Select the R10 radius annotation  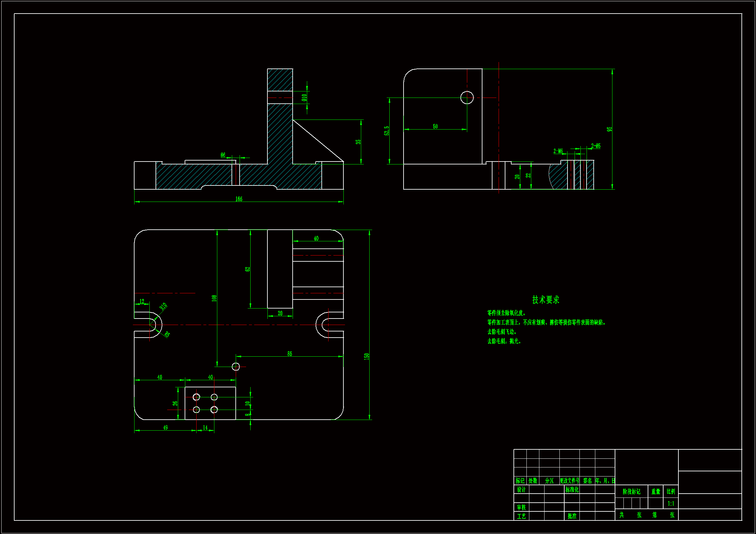163,306
